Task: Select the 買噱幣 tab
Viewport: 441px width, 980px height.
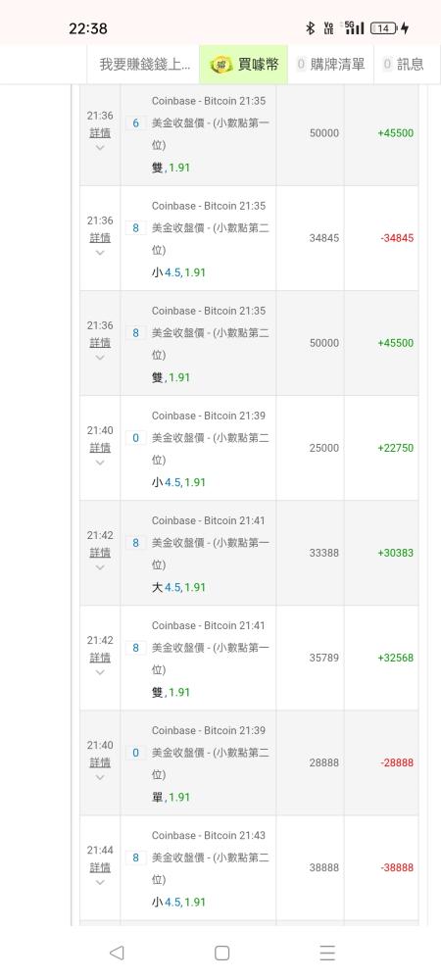Action: pyautogui.click(x=244, y=64)
